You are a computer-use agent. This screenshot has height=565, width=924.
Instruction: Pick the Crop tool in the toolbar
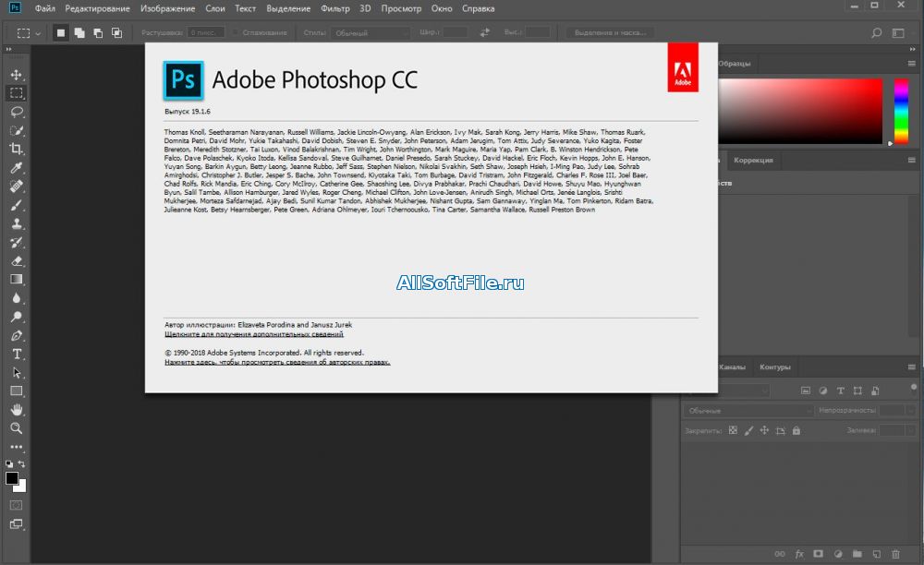(17, 150)
